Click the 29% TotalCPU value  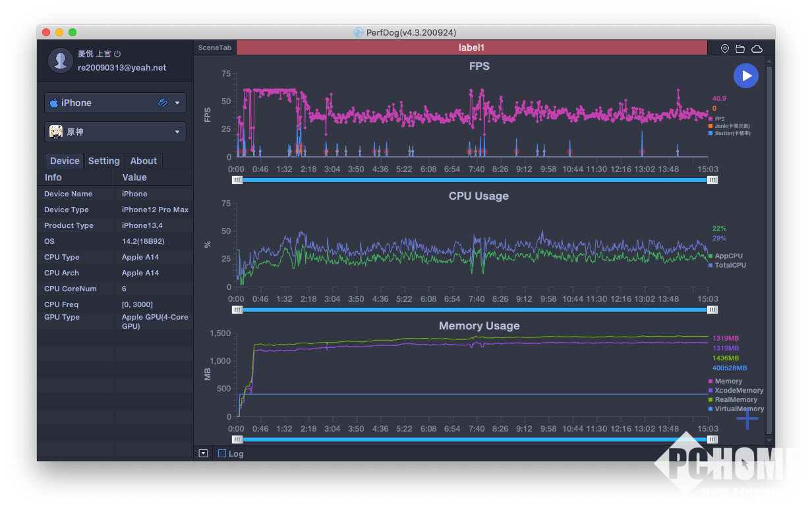click(x=719, y=238)
